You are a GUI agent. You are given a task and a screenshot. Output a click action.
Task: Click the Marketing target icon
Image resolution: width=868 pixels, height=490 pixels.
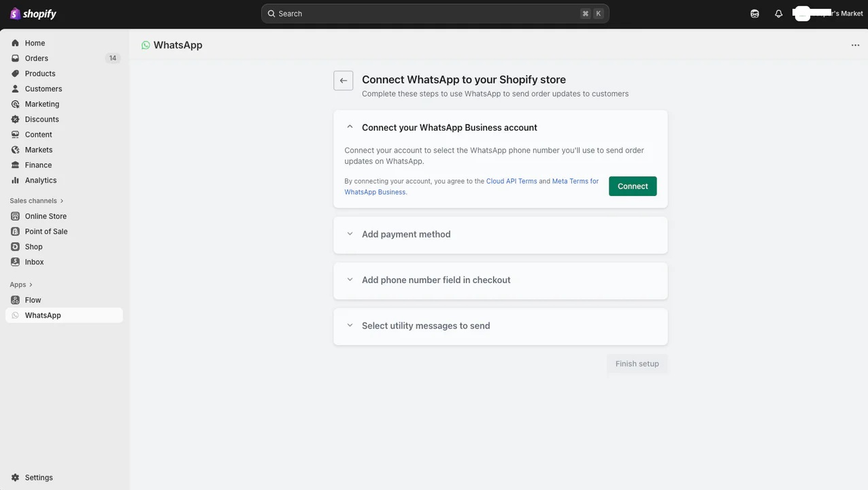pos(15,104)
